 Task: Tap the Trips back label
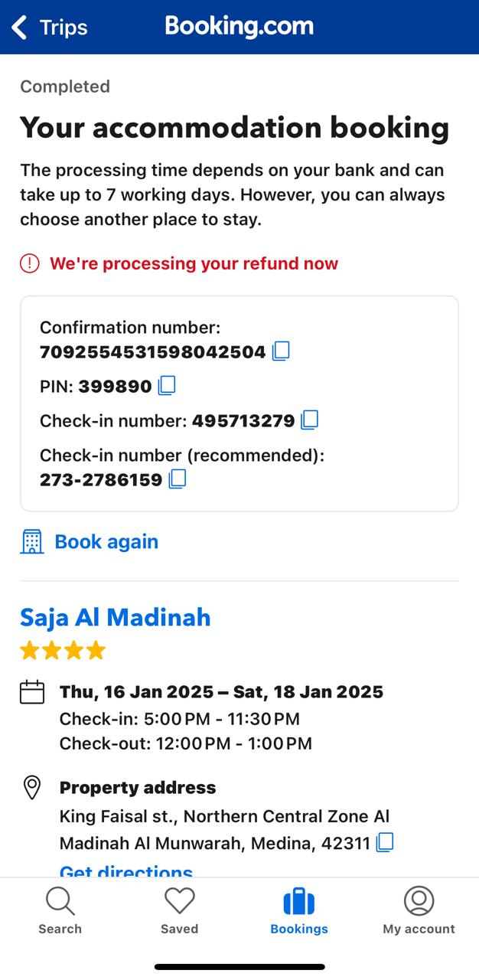[x=64, y=28]
